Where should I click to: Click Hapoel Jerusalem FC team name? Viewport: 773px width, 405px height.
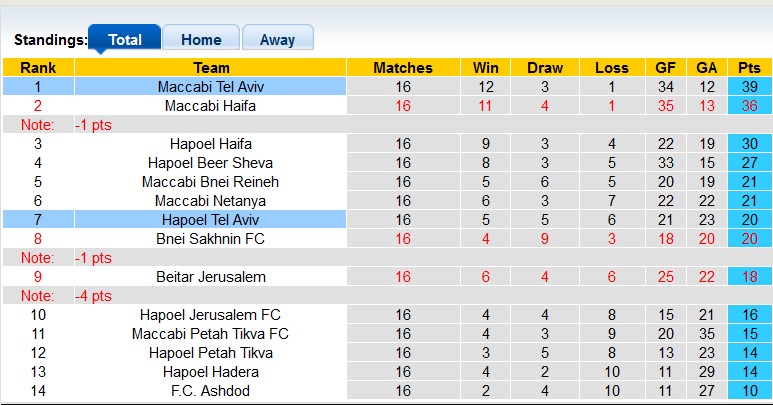point(210,315)
